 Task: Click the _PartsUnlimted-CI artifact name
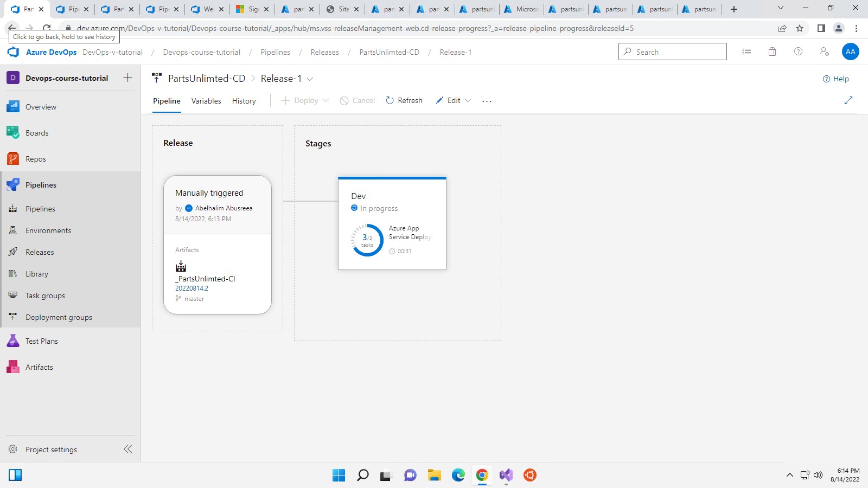point(205,279)
